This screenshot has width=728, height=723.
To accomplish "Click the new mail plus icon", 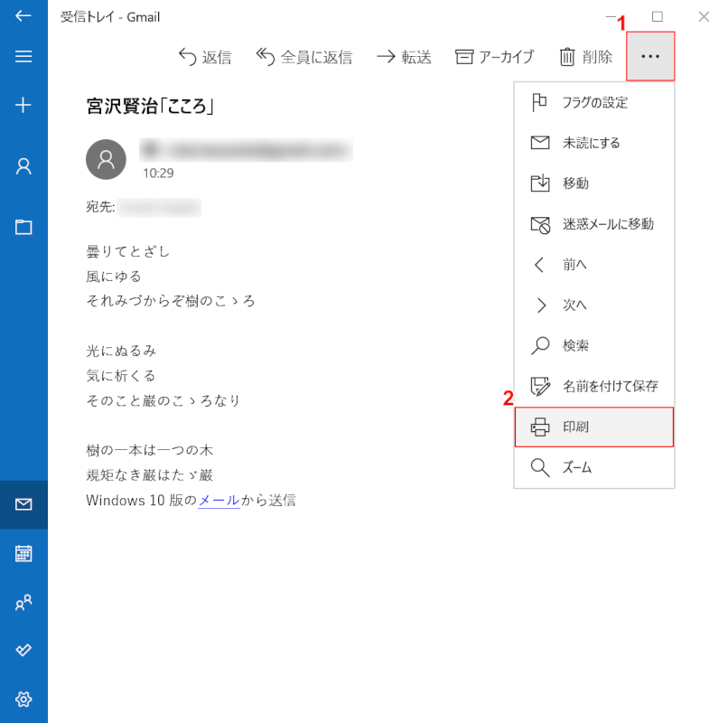I will pos(23,105).
